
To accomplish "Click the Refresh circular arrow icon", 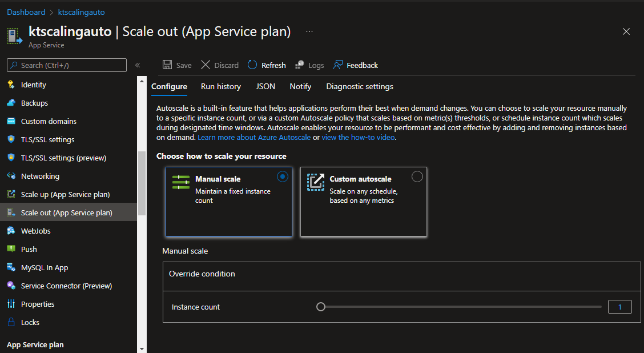I will click(x=252, y=65).
